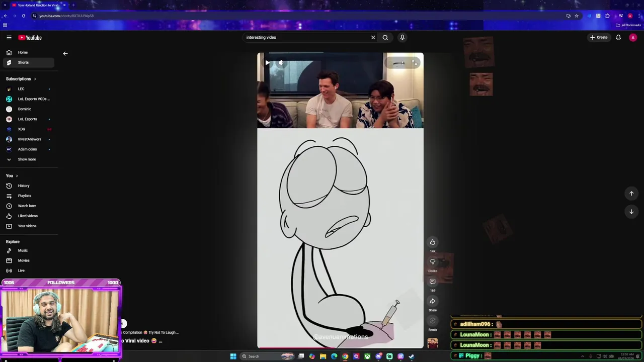644x362 pixels.
Task: Run search with the magnifier button
Action: point(385,37)
